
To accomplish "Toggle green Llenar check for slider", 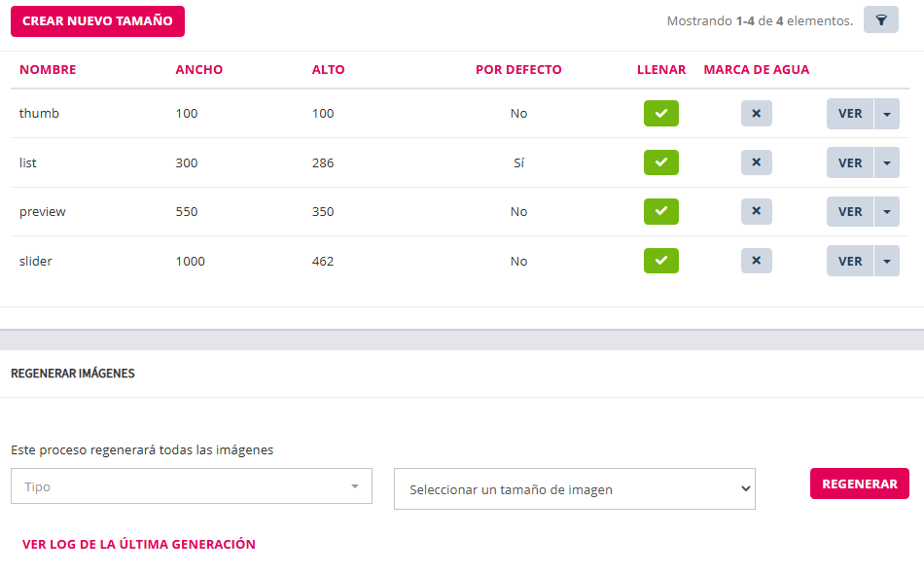I will 660,261.
